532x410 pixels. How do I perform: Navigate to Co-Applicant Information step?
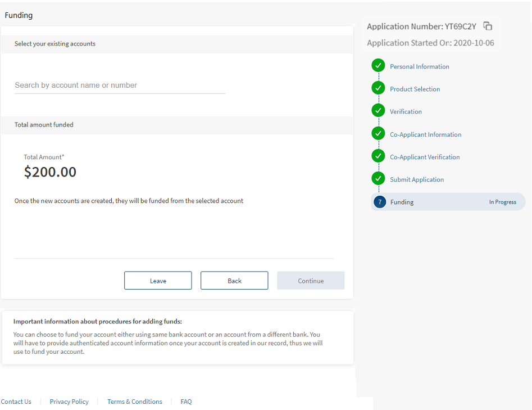425,134
